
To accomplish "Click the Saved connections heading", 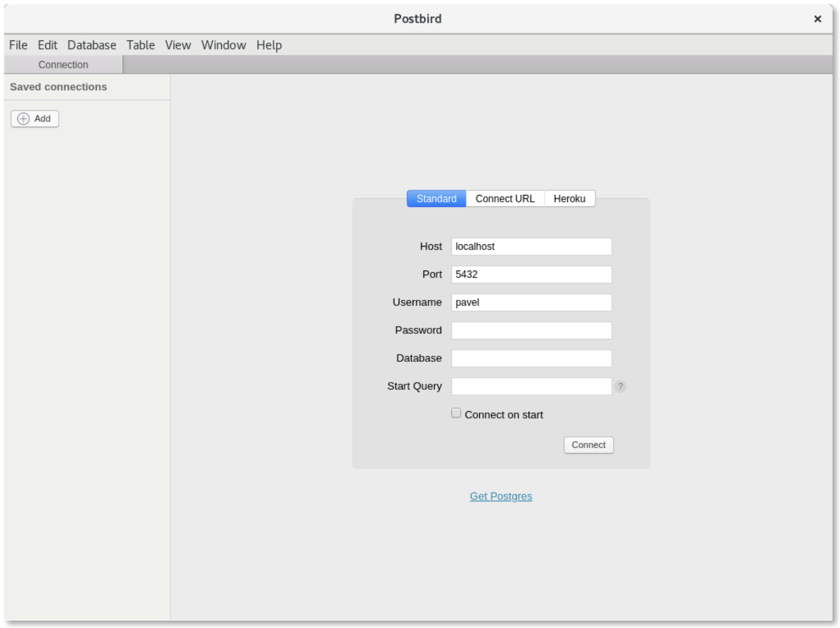I will point(58,87).
